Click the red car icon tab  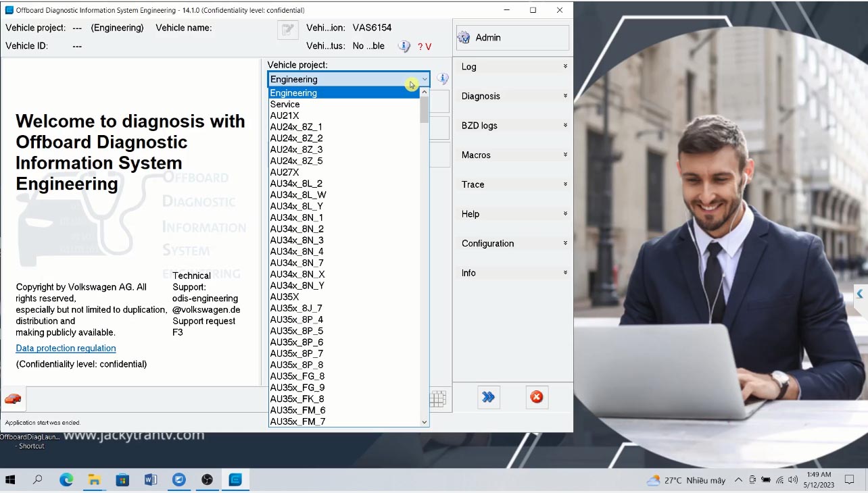point(13,399)
